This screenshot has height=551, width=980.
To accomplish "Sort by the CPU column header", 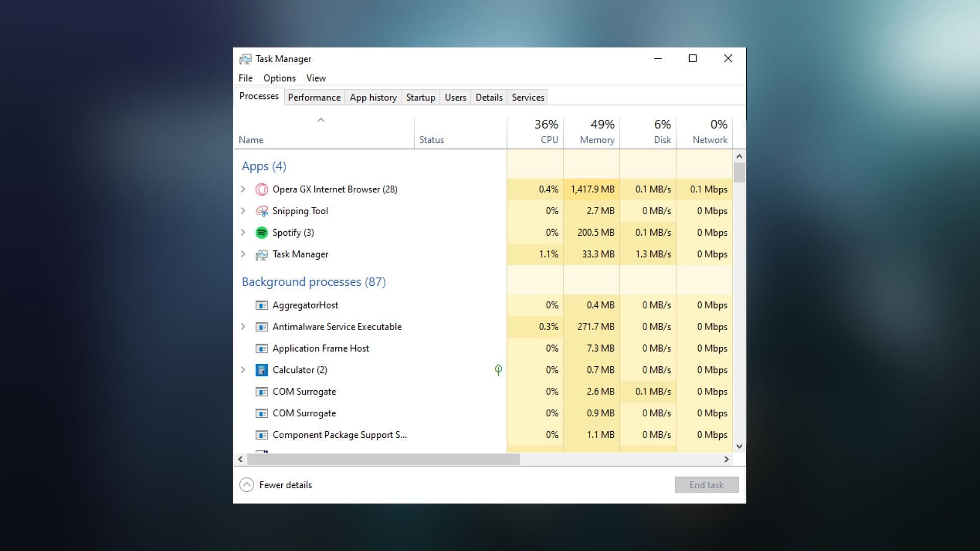I will (535, 133).
